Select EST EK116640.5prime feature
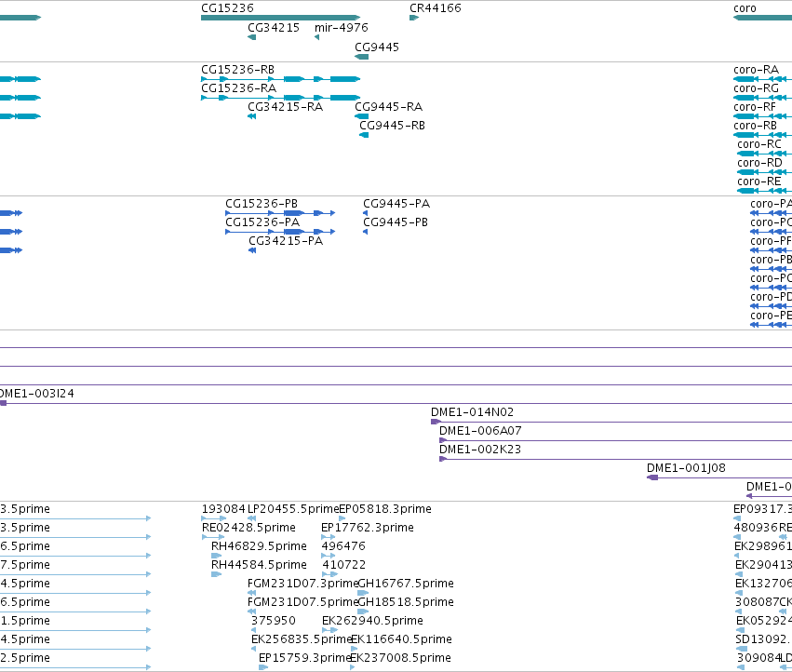Image resolution: width=792 pixels, height=672 pixels. tap(354, 649)
